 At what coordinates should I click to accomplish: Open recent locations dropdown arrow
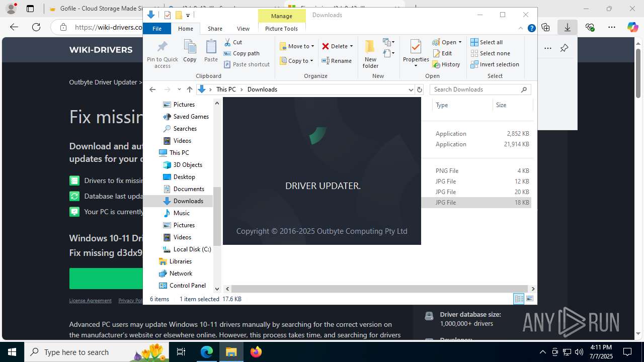(x=179, y=89)
